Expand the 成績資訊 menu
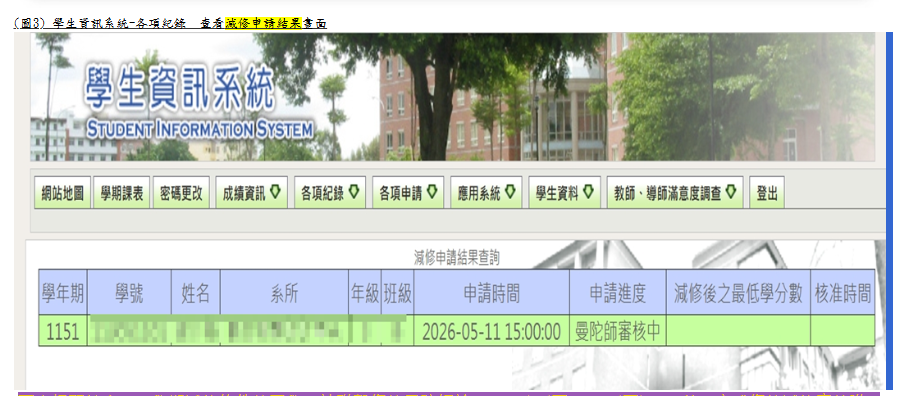This screenshot has height=396, width=899. tap(252, 193)
